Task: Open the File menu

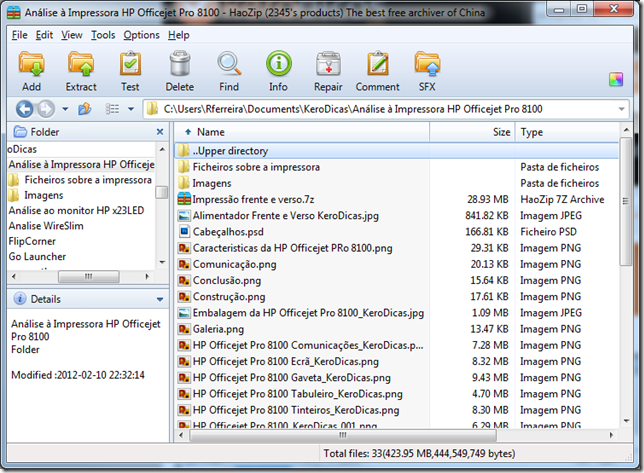Action: pyautogui.click(x=19, y=35)
